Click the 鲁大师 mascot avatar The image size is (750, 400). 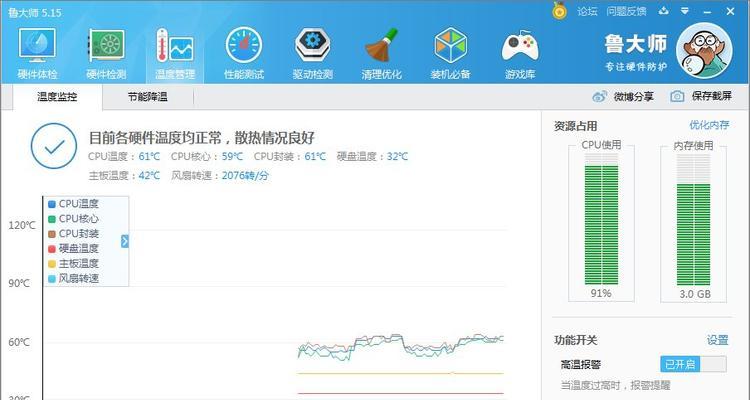(x=704, y=50)
